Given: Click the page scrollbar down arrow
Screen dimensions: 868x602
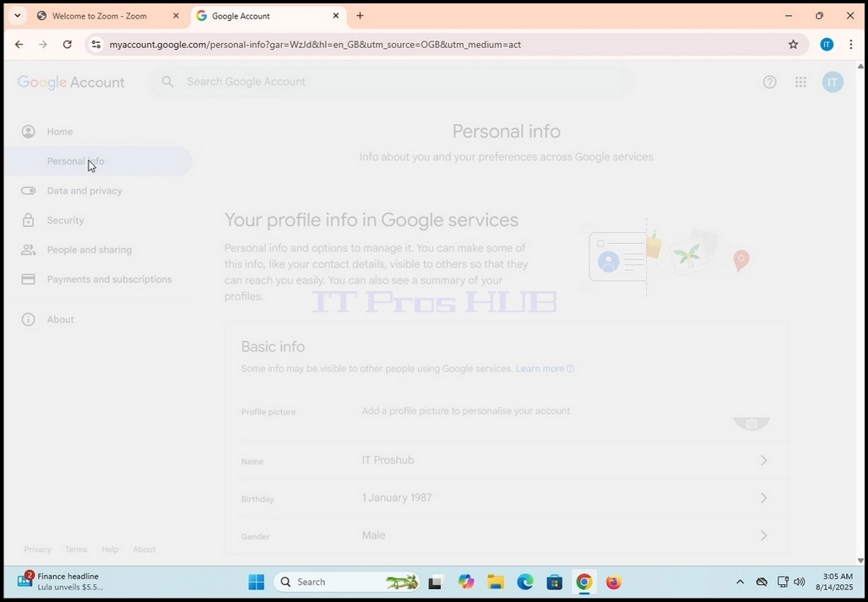Looking at the screenshot, I should point(860,560).
